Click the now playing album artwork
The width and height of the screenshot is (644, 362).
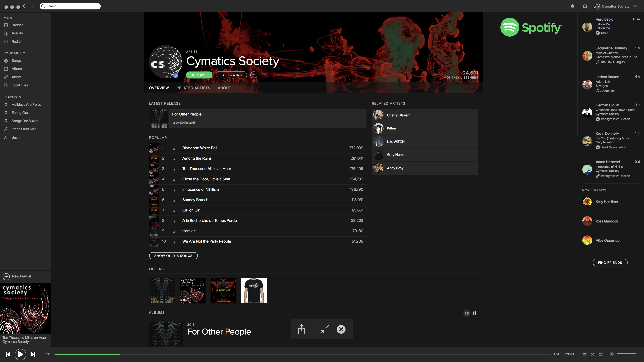tap(25, 309)
